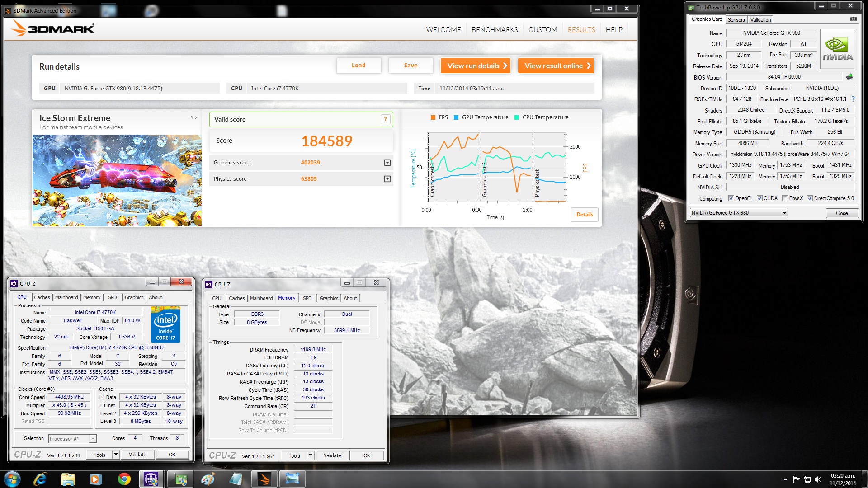Viewport: 868px width, 488px height.
Task: Click the Load button in Run details
Action: click(359, 66)
